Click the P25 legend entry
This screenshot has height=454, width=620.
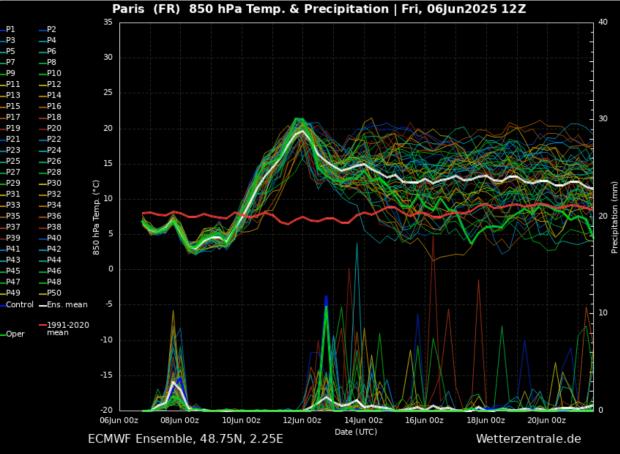(x=13, y=161)
